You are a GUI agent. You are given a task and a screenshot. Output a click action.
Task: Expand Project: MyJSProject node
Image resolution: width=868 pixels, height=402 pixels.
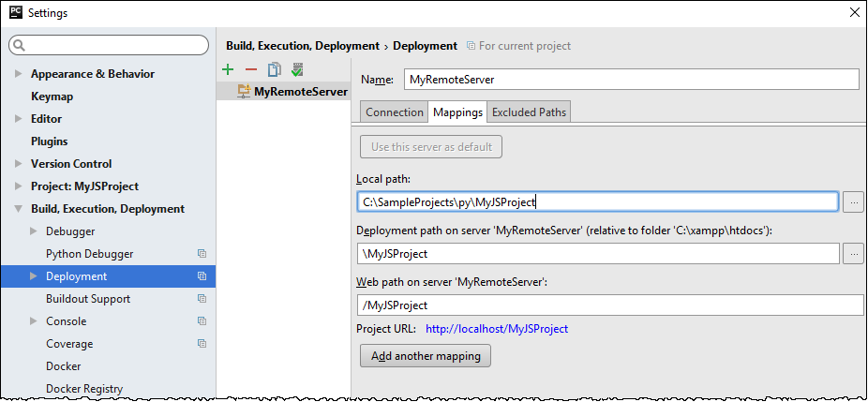[x=18, y=186]
